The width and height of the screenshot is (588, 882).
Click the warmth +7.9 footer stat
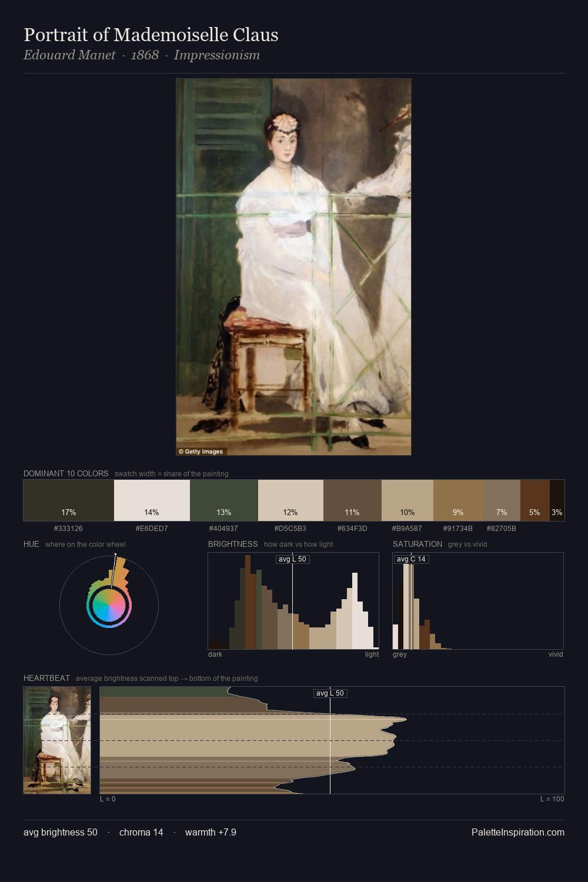[x=211, y=832]
